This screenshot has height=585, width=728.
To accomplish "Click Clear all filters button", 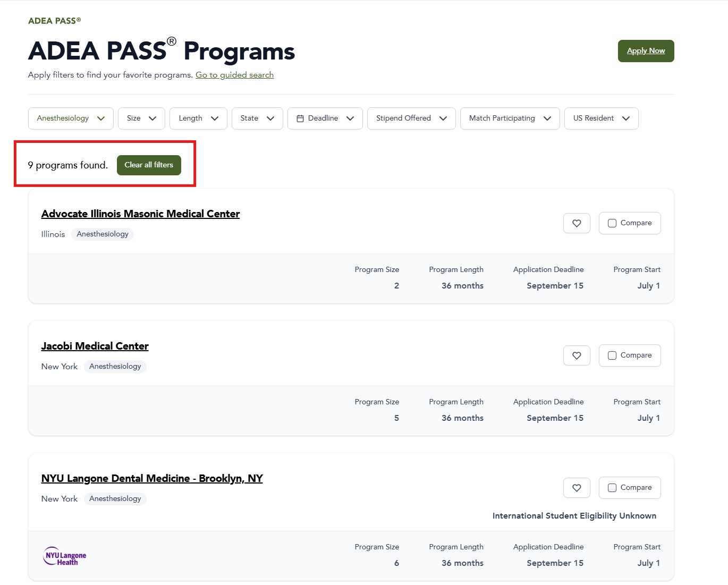I will pos(149,165).
